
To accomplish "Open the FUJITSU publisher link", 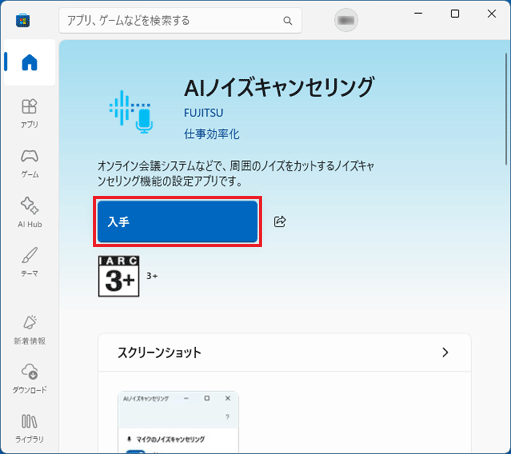I will [203, 113].
